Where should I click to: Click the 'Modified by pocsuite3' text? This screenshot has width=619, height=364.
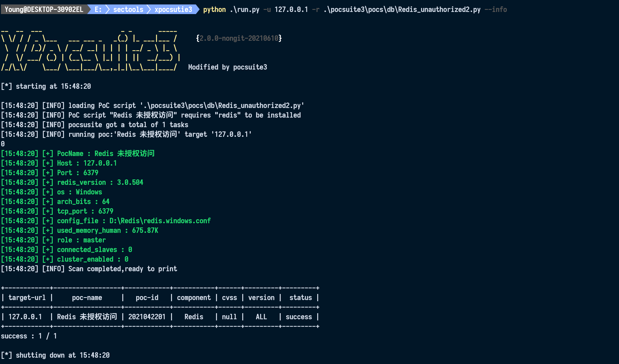[227, 67]
